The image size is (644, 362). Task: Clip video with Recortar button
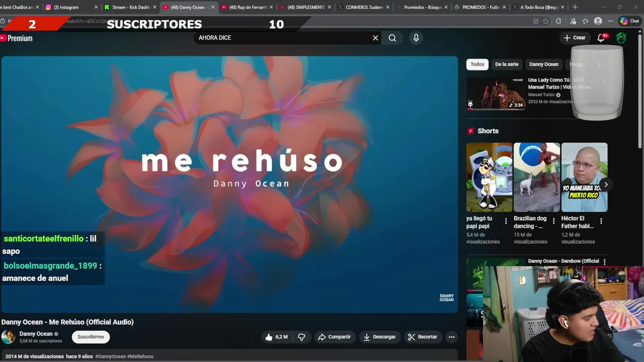tap(423, 337)
